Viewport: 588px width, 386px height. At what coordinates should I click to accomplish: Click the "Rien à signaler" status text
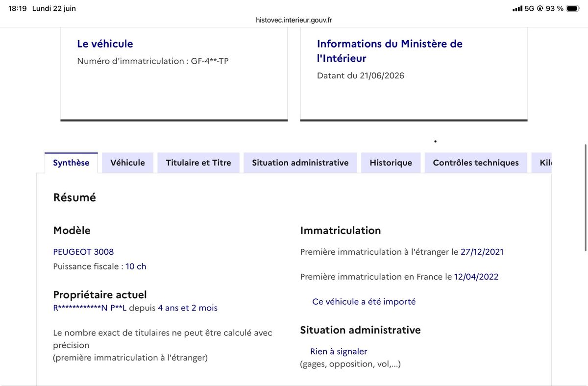coord(339,351)
